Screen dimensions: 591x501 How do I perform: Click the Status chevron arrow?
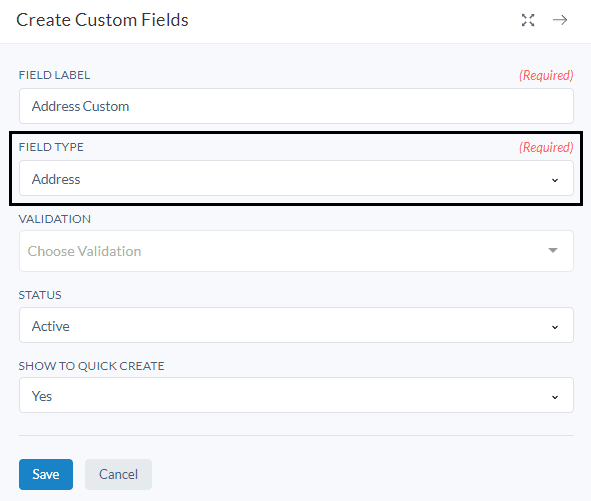click(x=554, y=327)
